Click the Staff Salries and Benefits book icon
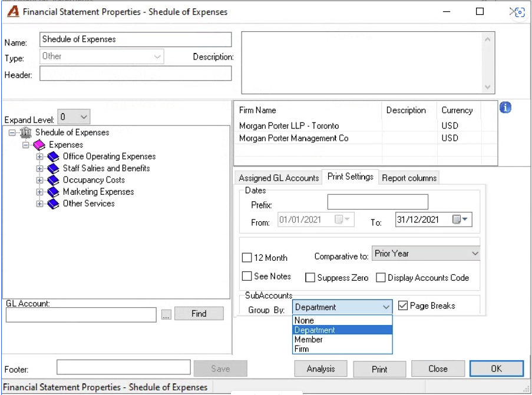This screenshot has width=532, height=395. pos(53,168)
